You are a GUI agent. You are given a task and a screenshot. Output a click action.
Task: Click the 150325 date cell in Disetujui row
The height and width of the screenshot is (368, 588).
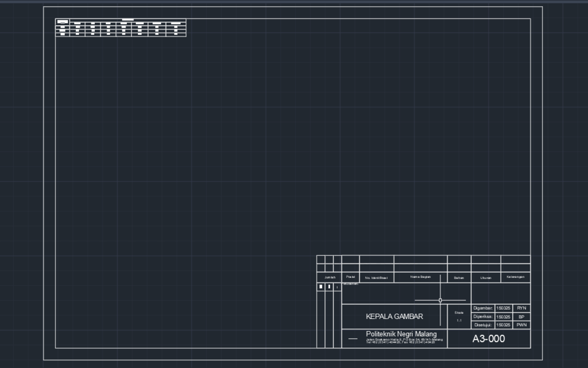coord(503,325)
